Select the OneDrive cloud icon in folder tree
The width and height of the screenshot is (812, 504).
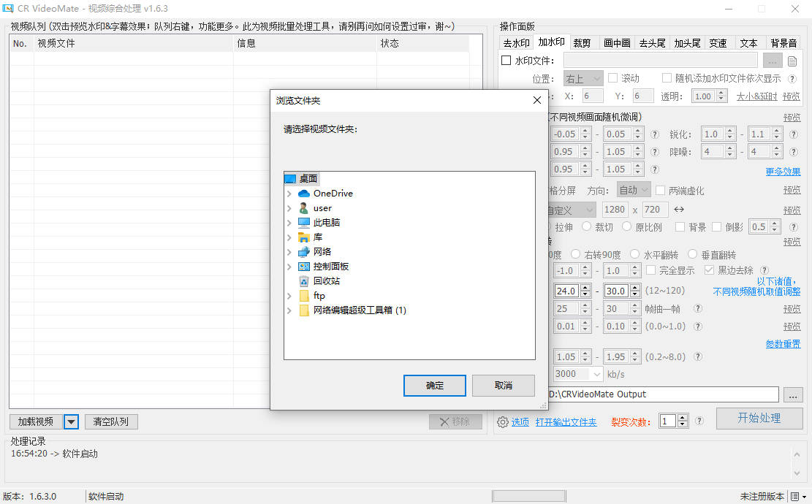pyautogui.click(x=304, y=194)
